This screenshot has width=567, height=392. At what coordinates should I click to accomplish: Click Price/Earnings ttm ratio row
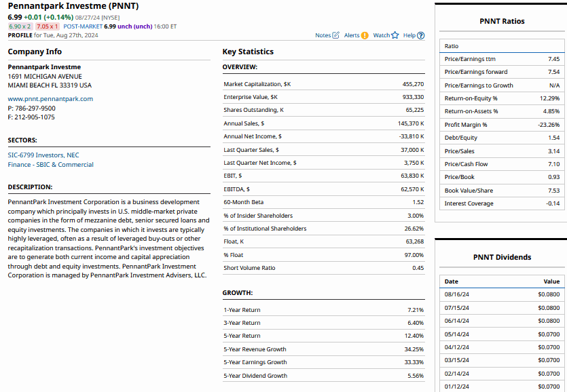[x=502, y=59]
